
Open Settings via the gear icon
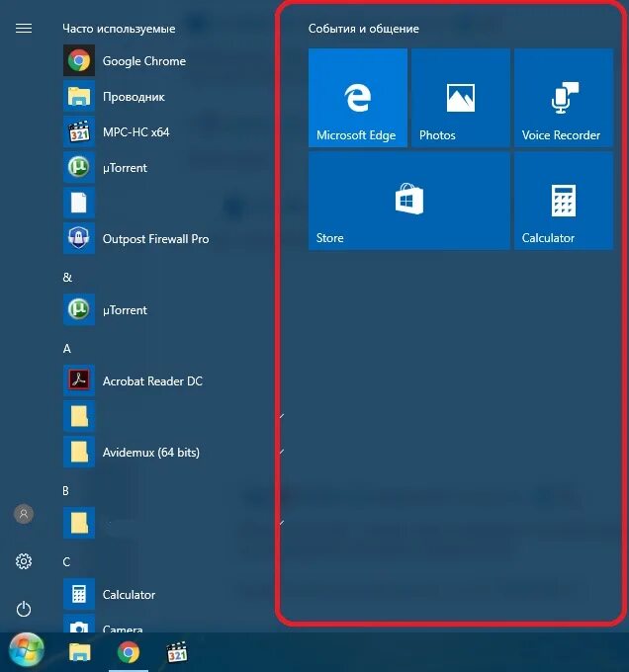pos(24,561)
